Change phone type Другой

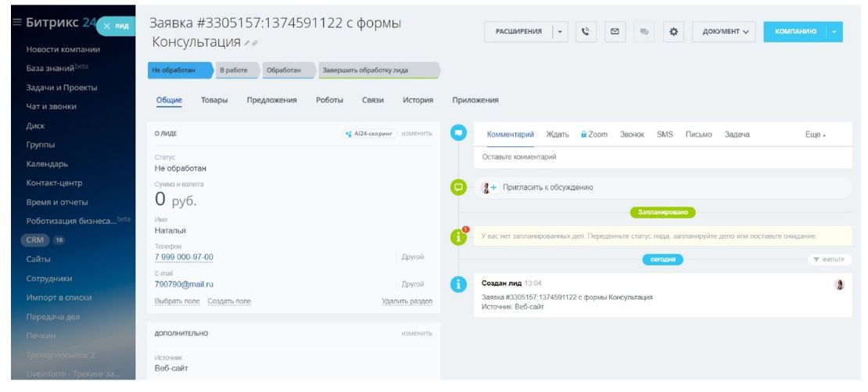click(412, 257)
